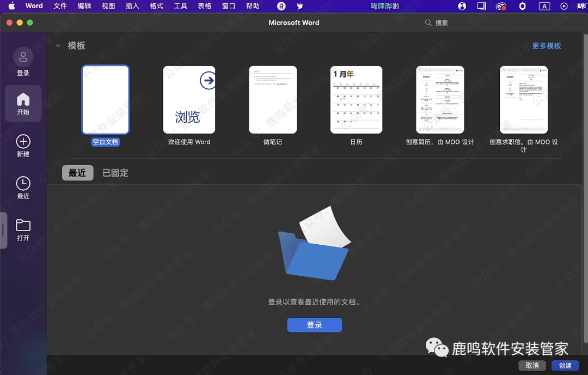Open the 插入 menu

[x=132, y=6]
